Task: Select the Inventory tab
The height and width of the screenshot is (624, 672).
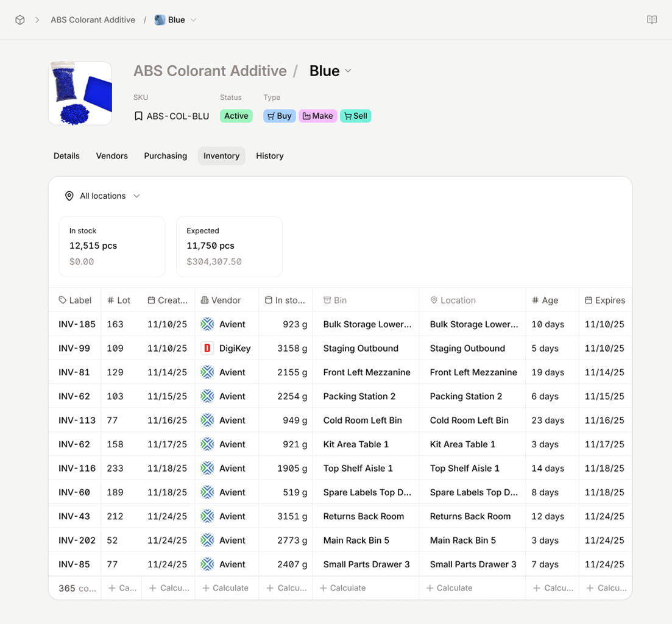Action: tap(222, 156)
